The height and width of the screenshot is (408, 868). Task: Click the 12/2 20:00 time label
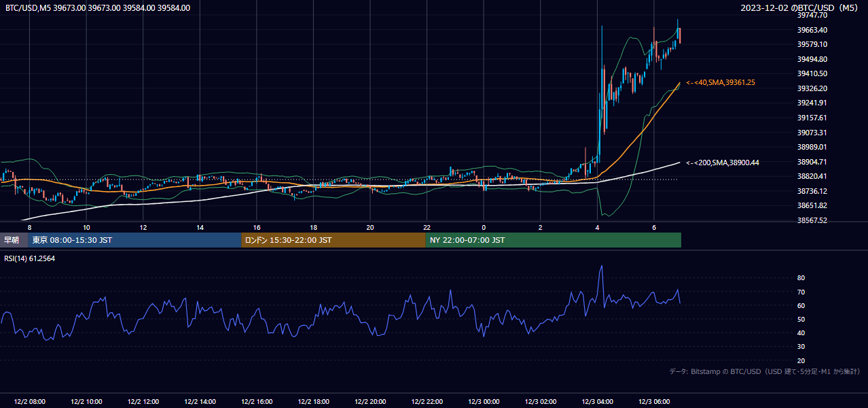click(370, 402)
